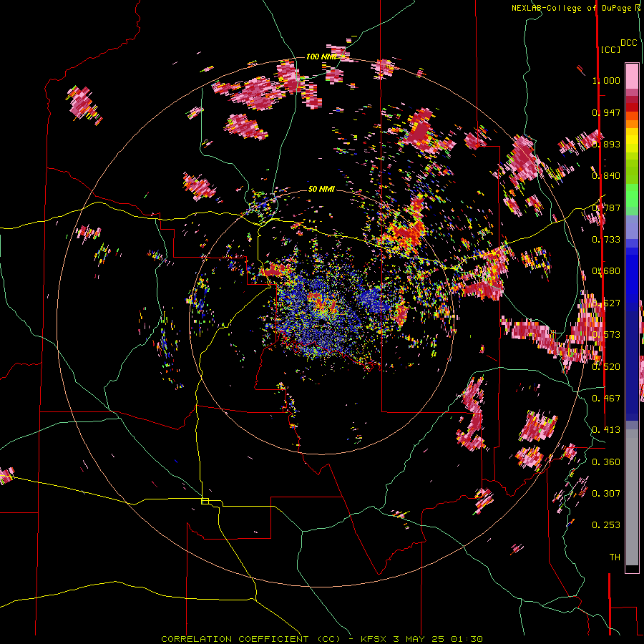This screenshot has width=644, height=644.
Task: Click the 0.360 scale value
Action: pos(606,462)
